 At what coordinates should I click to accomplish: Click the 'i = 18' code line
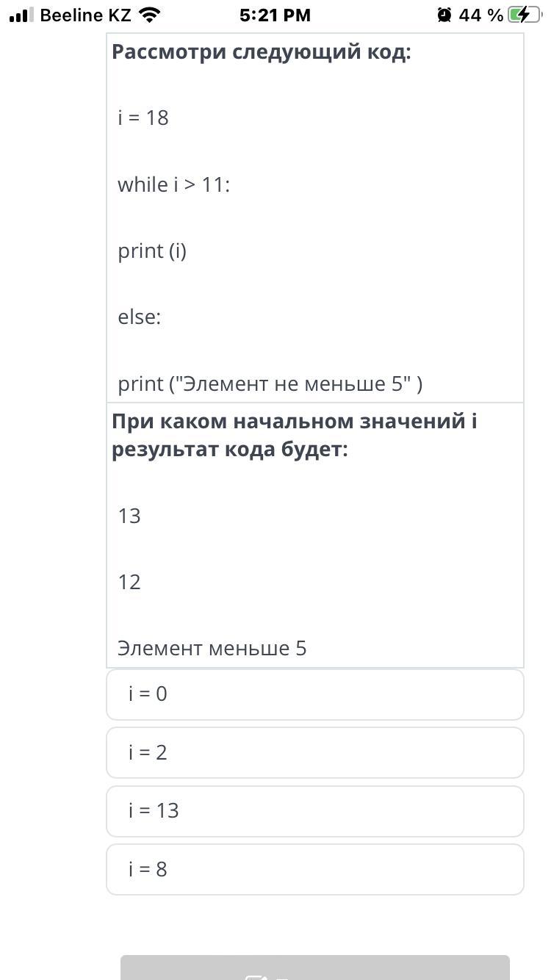click(x=143, y=118)
